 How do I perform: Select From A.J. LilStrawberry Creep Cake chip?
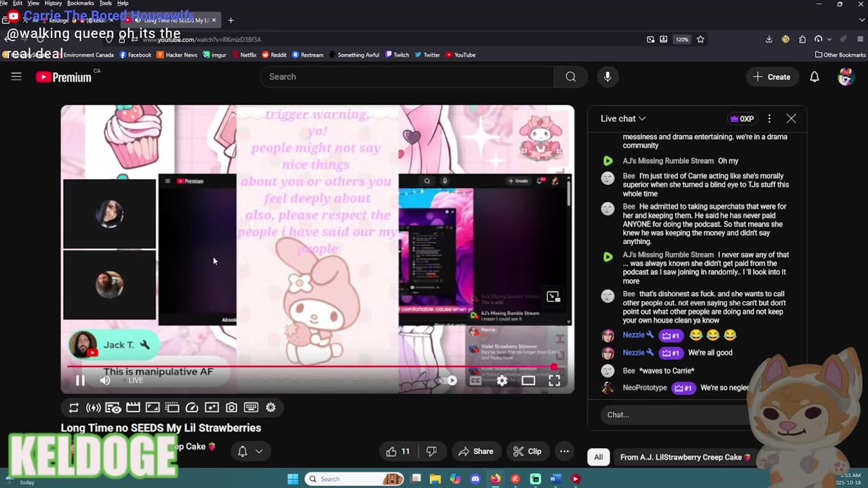coord(685,457)
